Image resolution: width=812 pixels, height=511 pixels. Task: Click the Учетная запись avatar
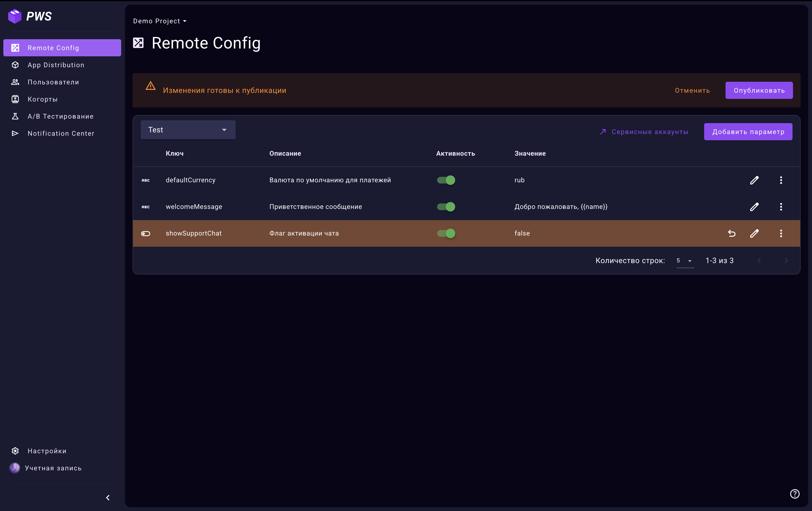coord(15,468)
